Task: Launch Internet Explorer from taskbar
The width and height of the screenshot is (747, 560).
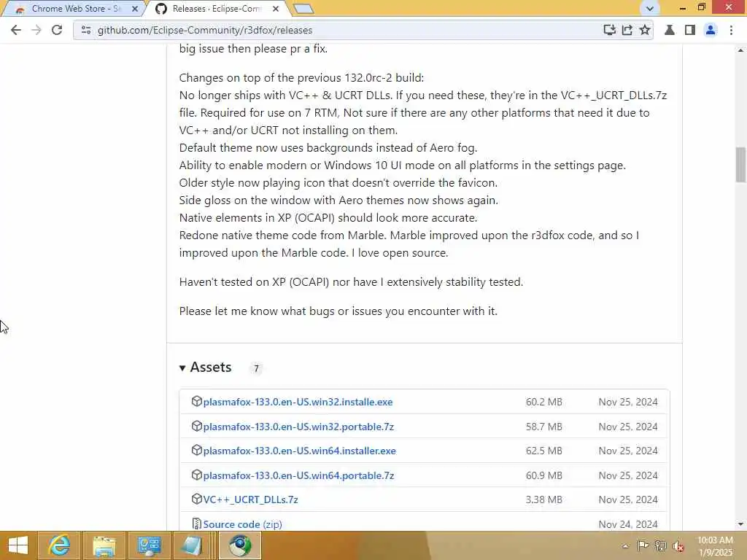Action: pyautogui.click(x=59, y=545)
